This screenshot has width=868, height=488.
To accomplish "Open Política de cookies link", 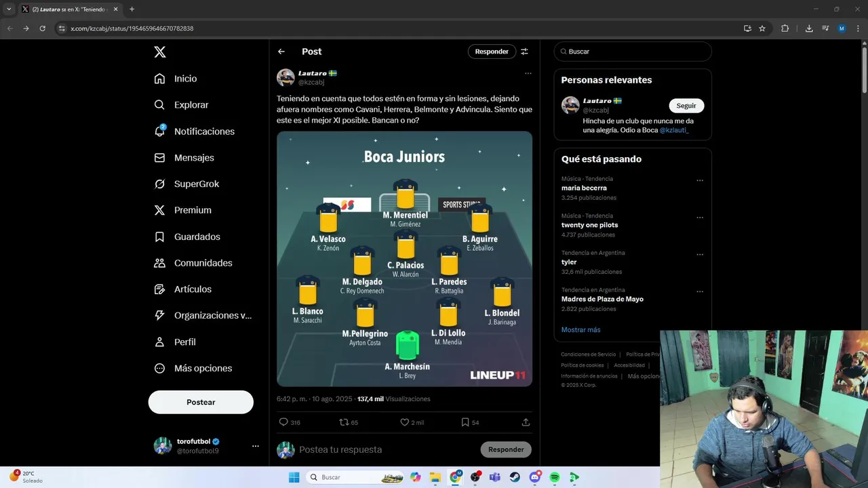I will 584,365.
